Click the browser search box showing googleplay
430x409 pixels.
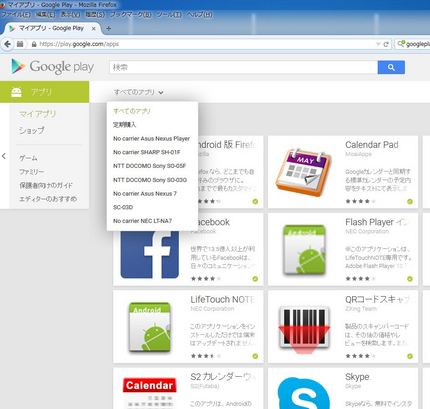point(413,44)
